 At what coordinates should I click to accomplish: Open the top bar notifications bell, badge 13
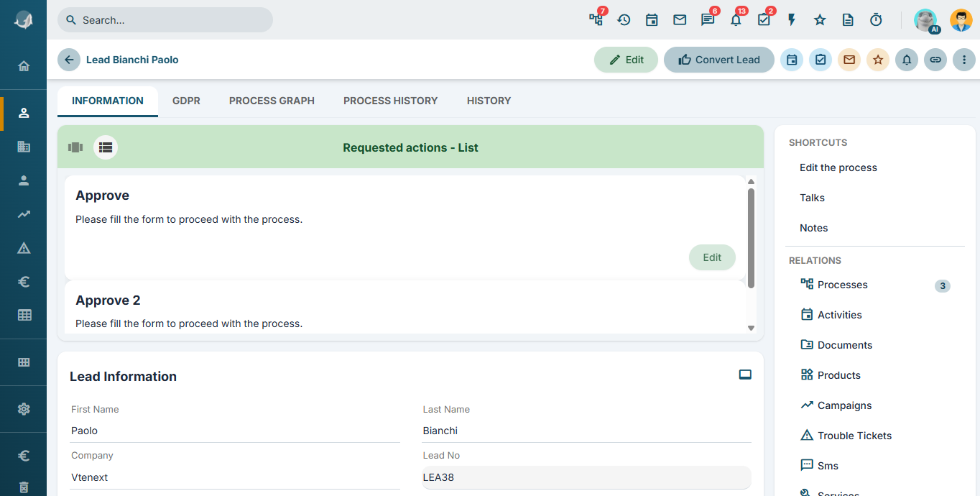(x=736, y=20)
